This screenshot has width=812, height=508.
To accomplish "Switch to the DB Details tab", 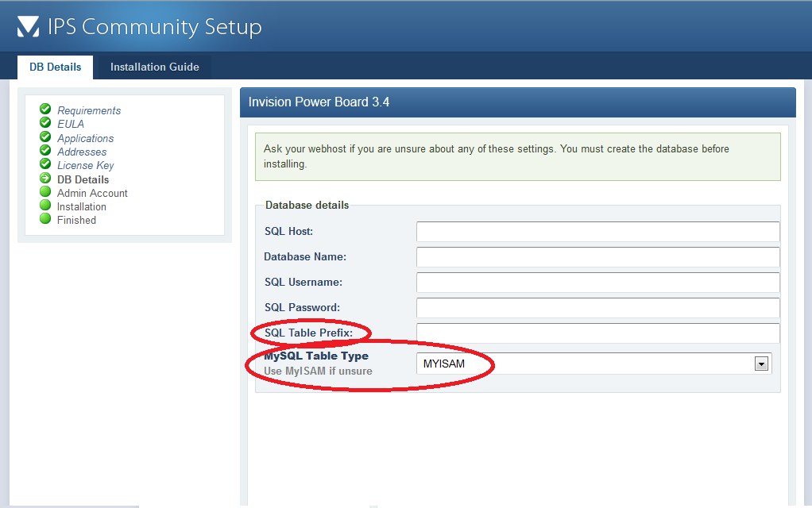I will point(56,67).
